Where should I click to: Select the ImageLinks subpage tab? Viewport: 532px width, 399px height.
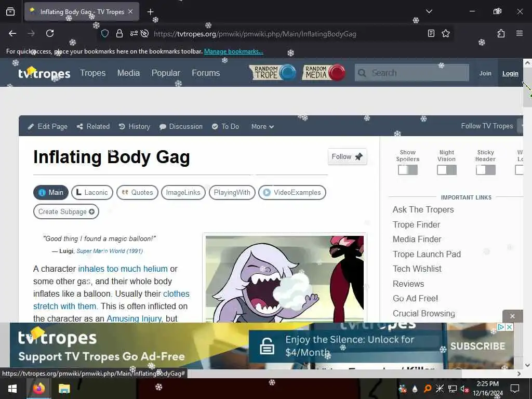(x=183, y=192)
